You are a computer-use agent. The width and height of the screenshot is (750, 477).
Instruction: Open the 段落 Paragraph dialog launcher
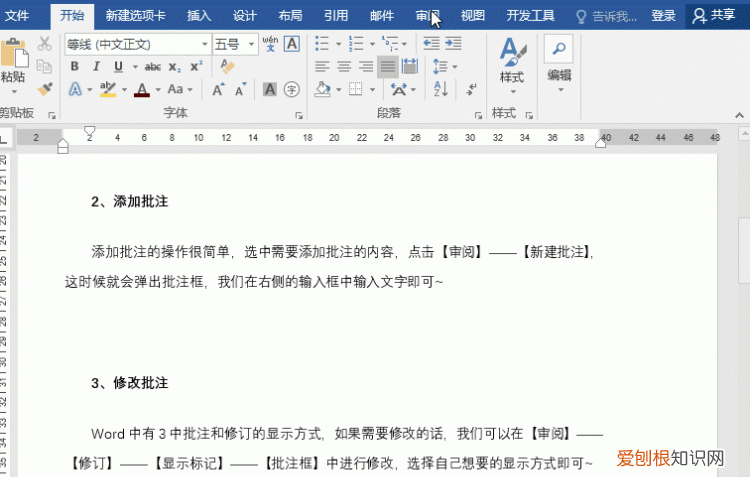478,115
